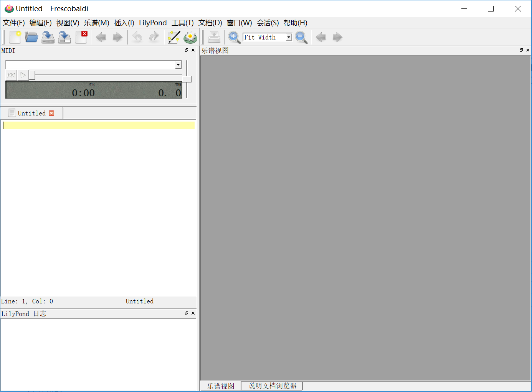Switch to the 说明文档浏览器 tab

coord(273,386)
